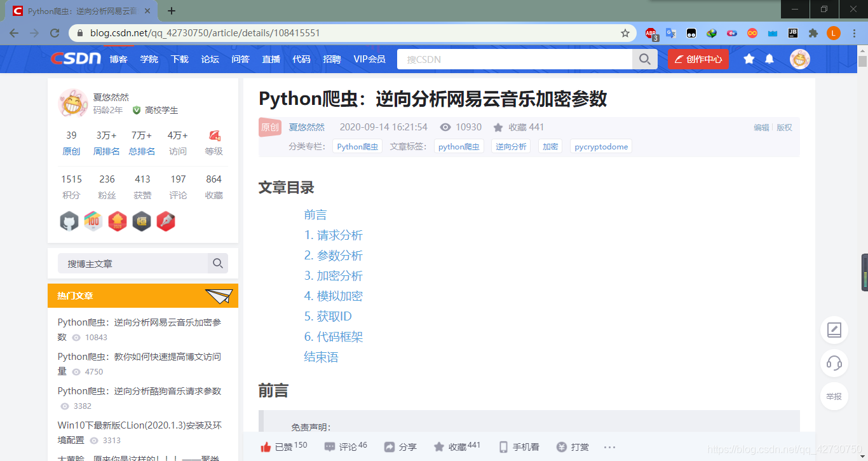Click the 举报 report button
The image size is (868, 461).
(x=834, y=397)
